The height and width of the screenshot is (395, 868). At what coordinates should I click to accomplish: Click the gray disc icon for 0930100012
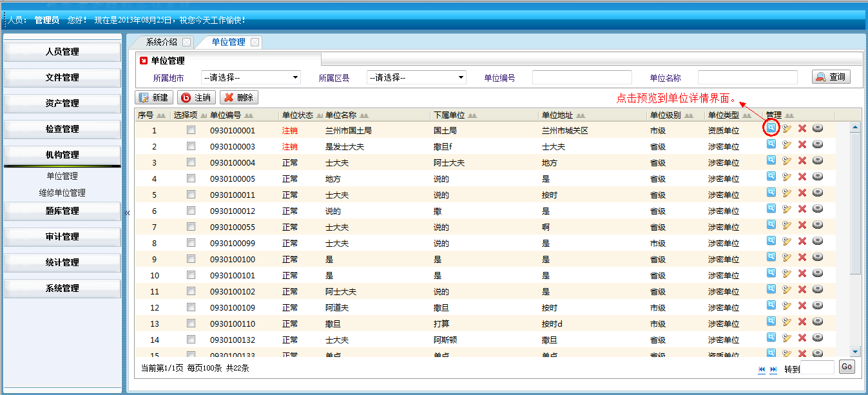(818, 208)
